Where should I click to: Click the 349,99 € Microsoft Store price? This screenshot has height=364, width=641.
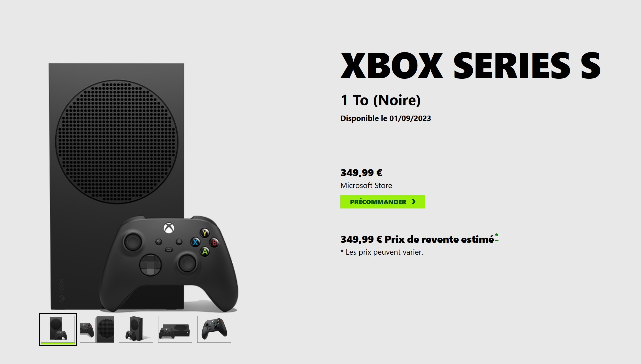click(361, 173)
